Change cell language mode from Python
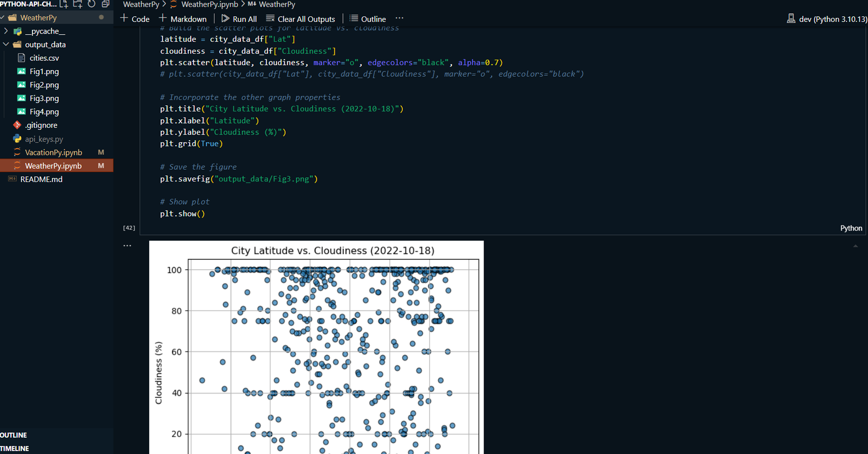 851,228
